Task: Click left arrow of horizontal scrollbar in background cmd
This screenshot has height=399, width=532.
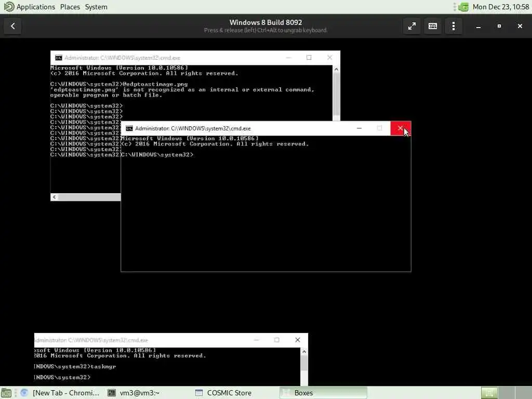Action: coord(54,197)
